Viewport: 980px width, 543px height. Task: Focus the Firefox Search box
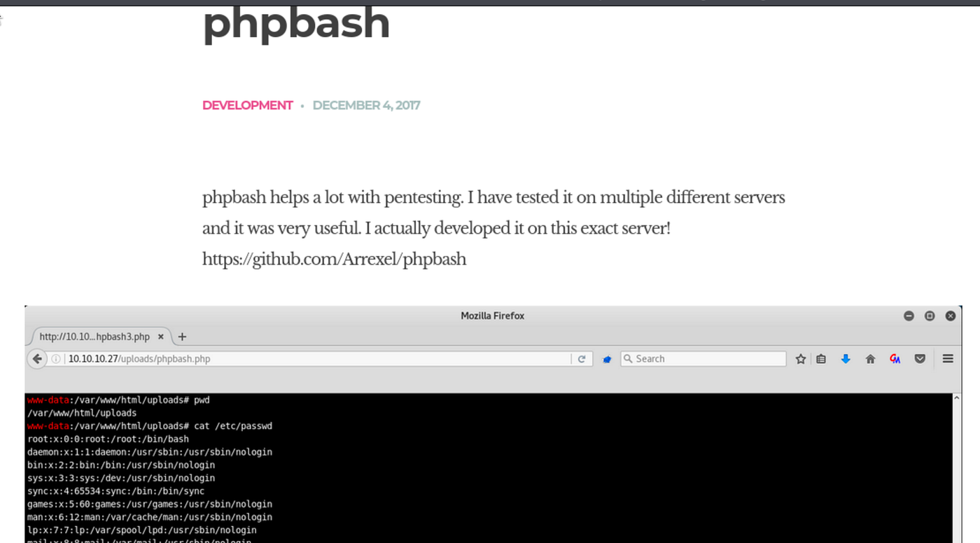703,359
